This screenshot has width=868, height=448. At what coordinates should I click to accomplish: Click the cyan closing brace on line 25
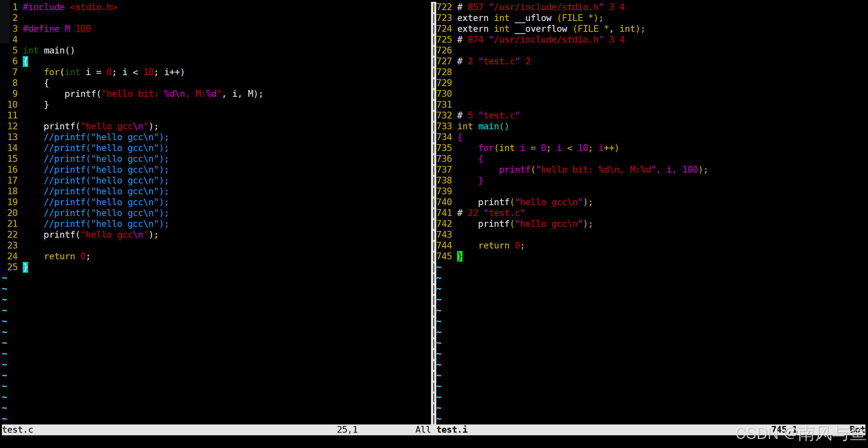25,267
